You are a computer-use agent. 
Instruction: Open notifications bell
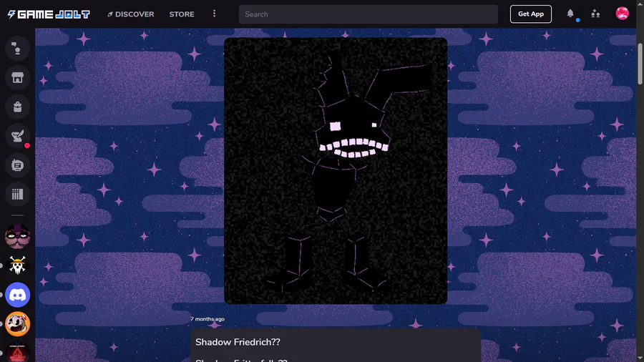click(570, 14)
